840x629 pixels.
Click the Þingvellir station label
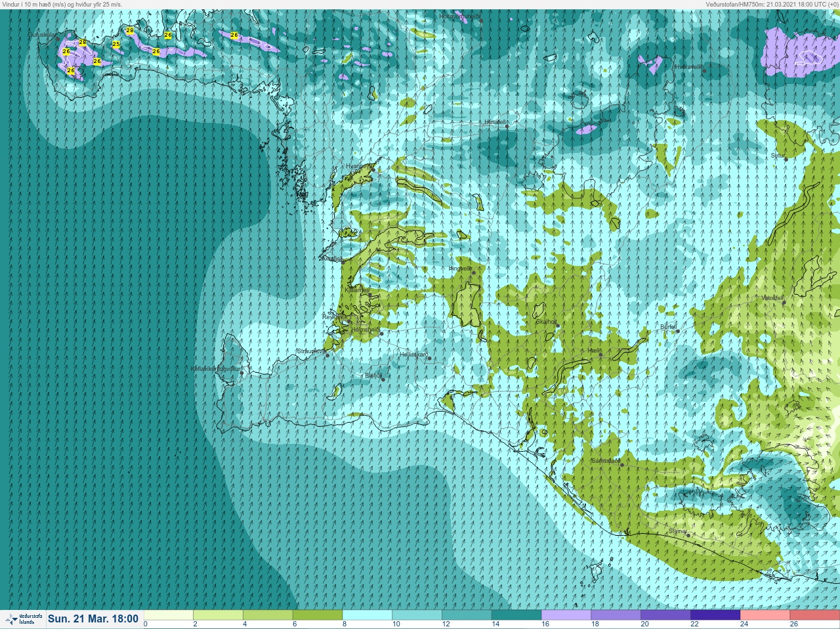click(x=460, y=269)
